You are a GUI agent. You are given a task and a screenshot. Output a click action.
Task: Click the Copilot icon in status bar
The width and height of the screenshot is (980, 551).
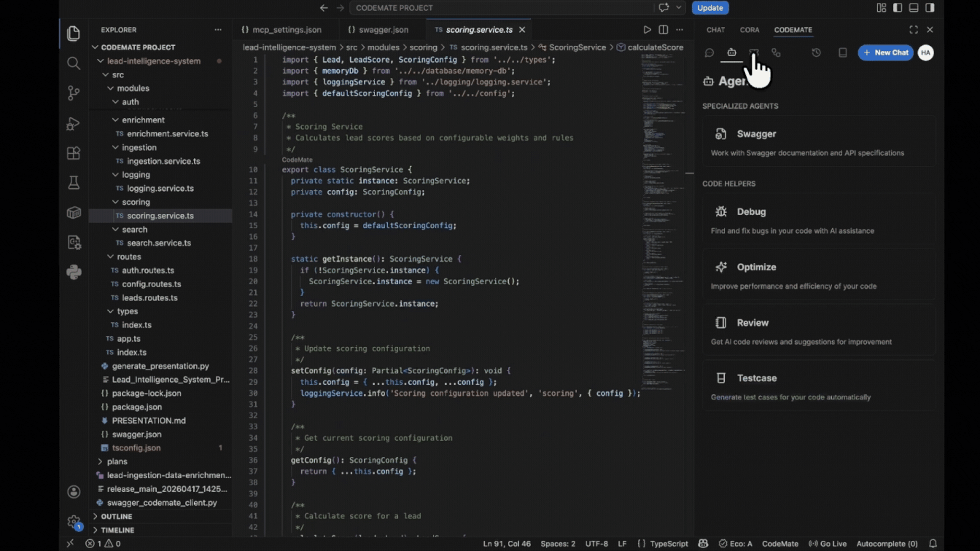703,544
